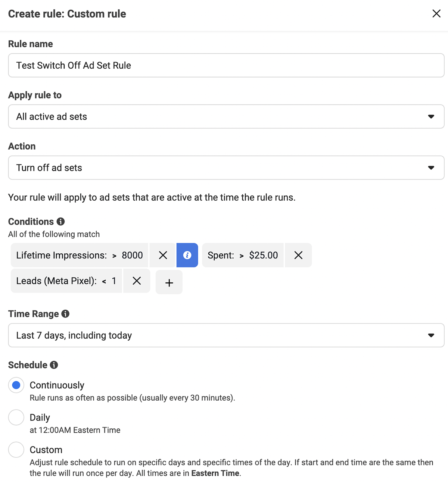Select the Daily schedule option
Image resolution: width=448 pixels, height=482 pixels.
(x=16, y=417)
